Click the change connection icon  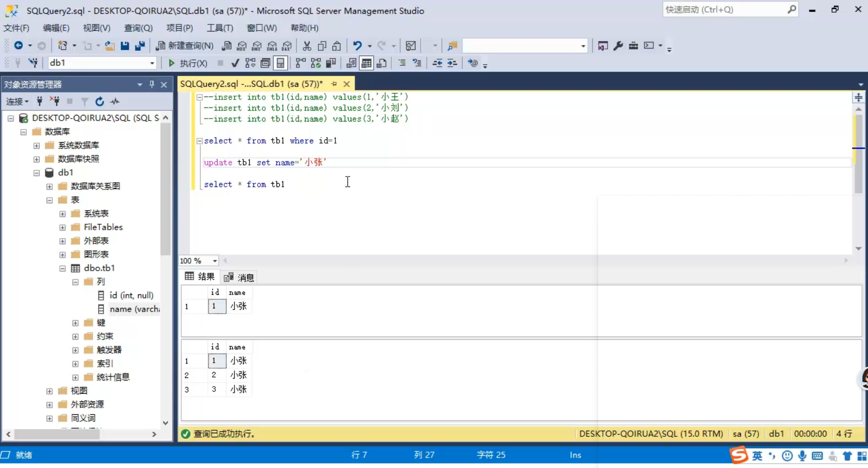[33, 63]
